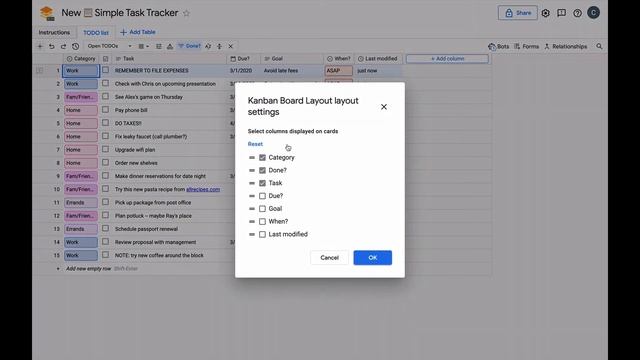Click the undo icon

pyautogui.click(x=51, y=46)
